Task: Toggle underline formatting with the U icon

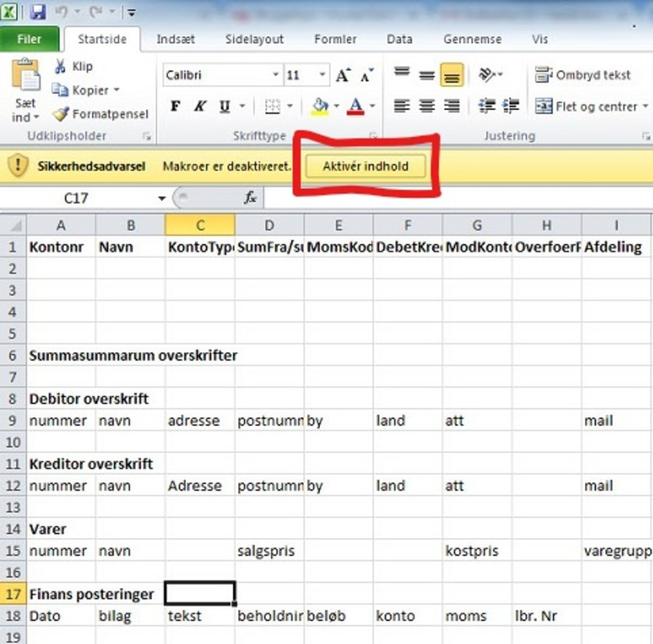Action: point(223,106)
